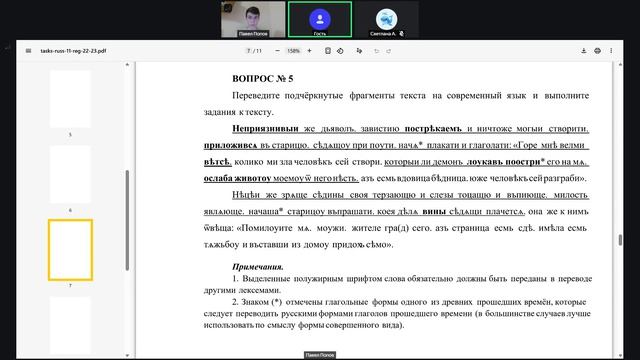Click the undo arrow icon
Viewport: 640px width, 360px height.
coord(376,51)
